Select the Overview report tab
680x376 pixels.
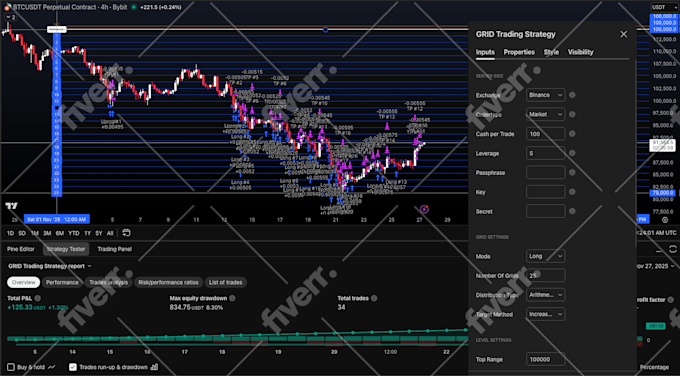tap(23, 282)
